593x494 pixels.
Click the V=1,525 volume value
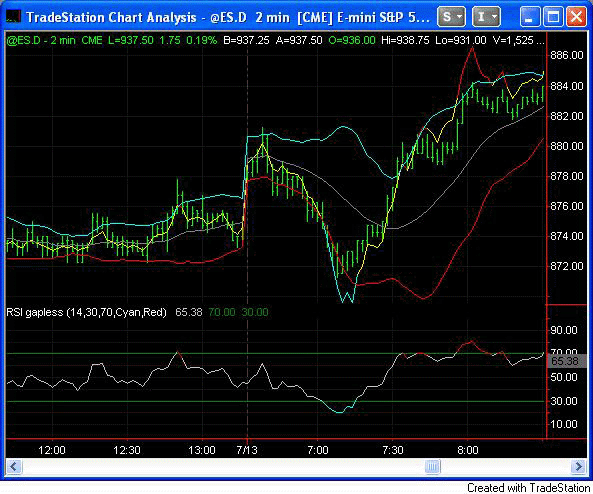pos(513,40)
